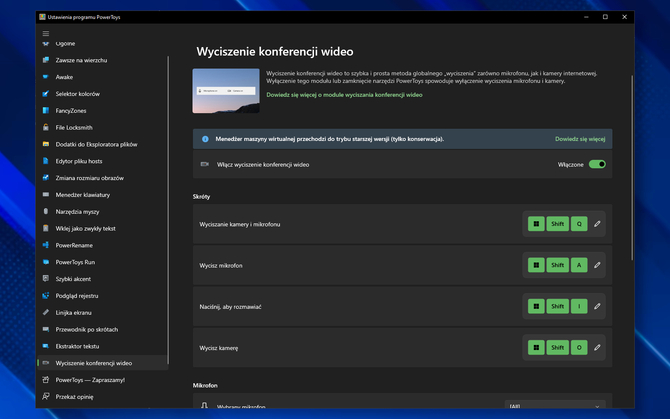Click the PowerToys Run icon

(x=46, y=262)
